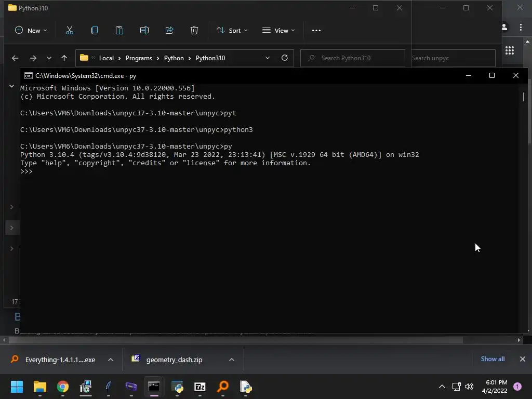This screenshot has width=532, height=399.
Task: Select the Local breadcrumb segment
Action: point(106,58)
